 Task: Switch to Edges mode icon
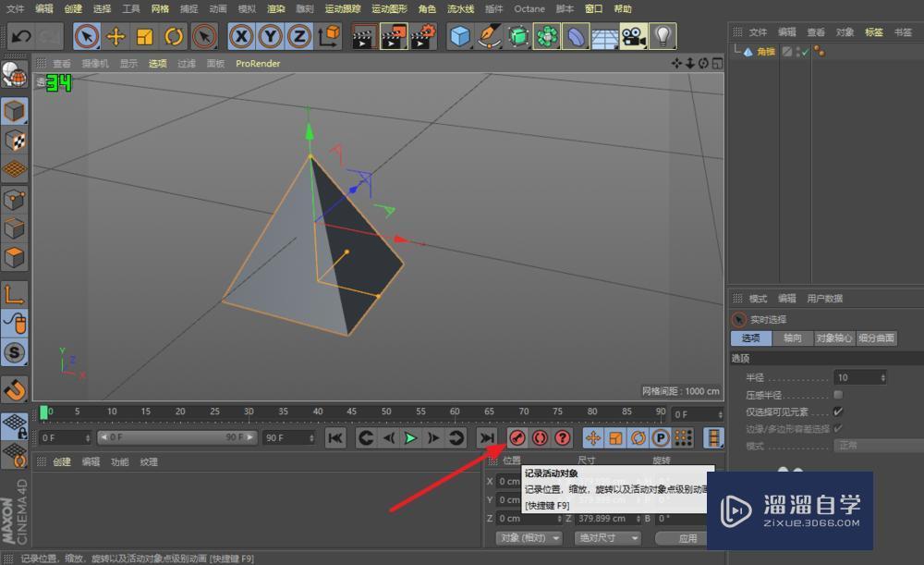(x=15, y=228)
